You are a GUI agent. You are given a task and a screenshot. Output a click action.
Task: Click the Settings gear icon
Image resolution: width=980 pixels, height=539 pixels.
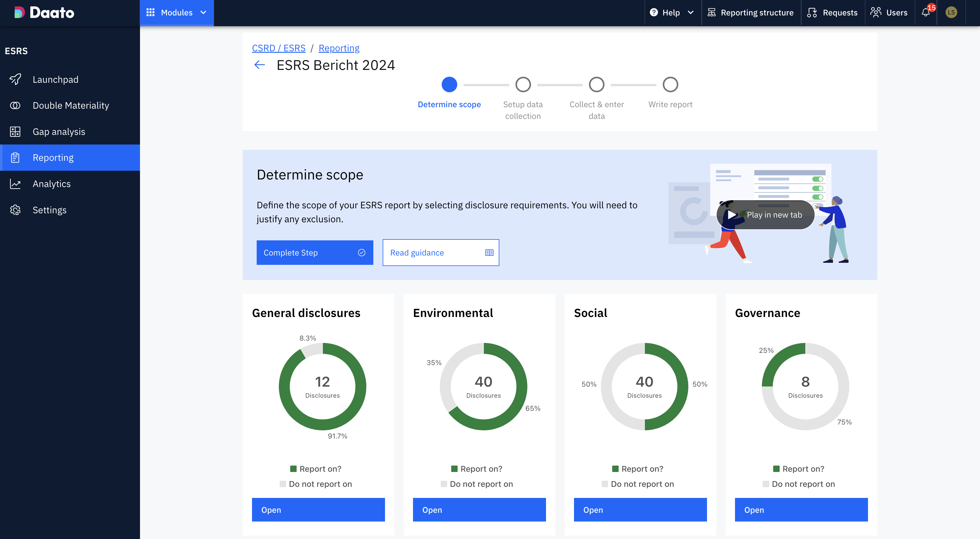click(15, 210)
